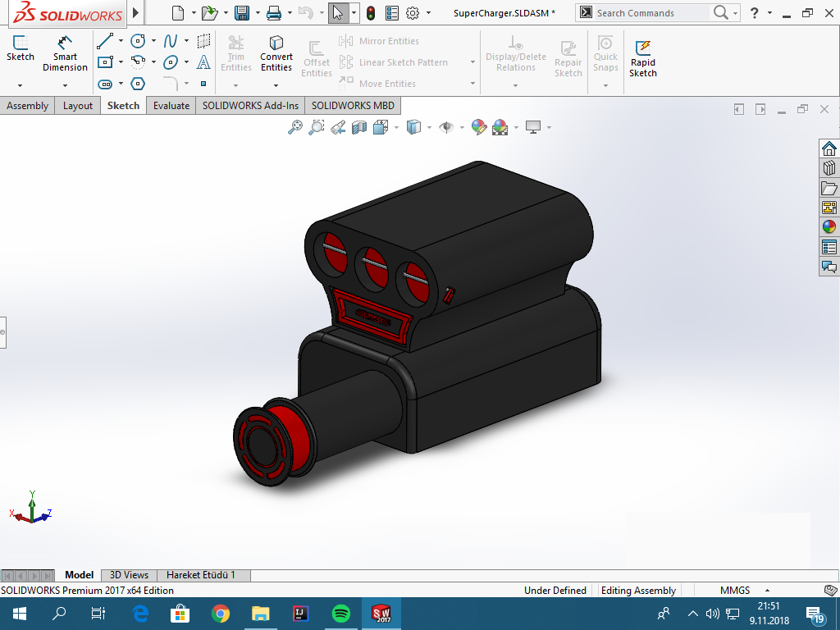Expand the collapsed left panel handle
The width and height of the screenshot is (840, 630).
(2, 332)
